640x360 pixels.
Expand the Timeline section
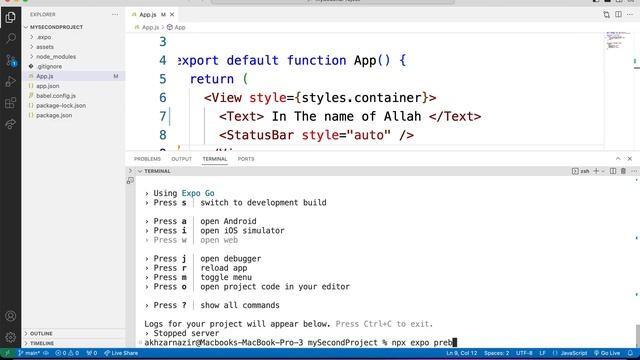(x=42, y=343)
